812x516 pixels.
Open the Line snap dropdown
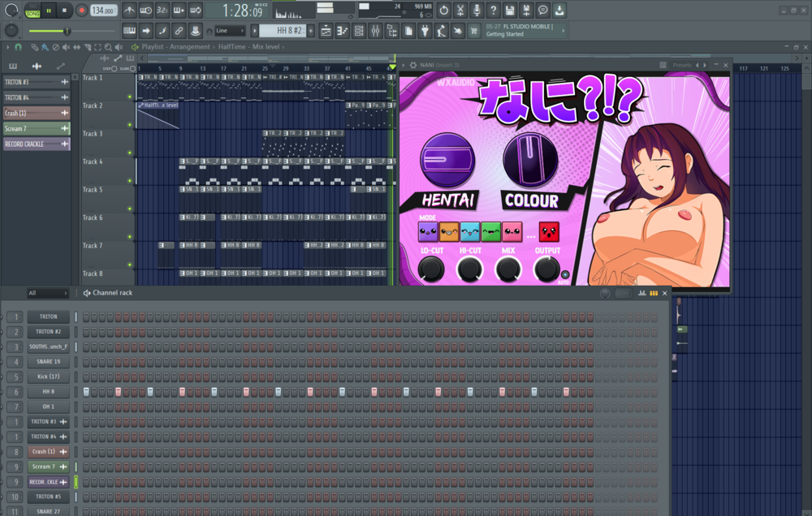click(230, 31)
